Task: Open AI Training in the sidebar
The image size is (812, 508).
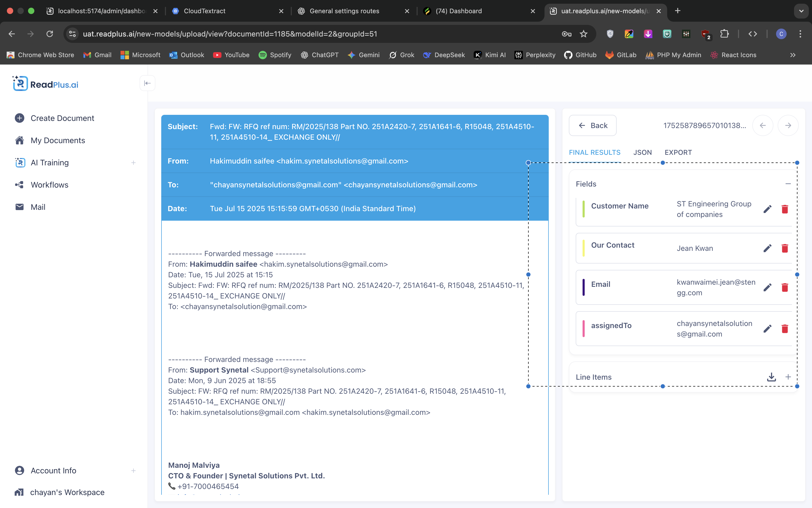Action: point(50,163)
